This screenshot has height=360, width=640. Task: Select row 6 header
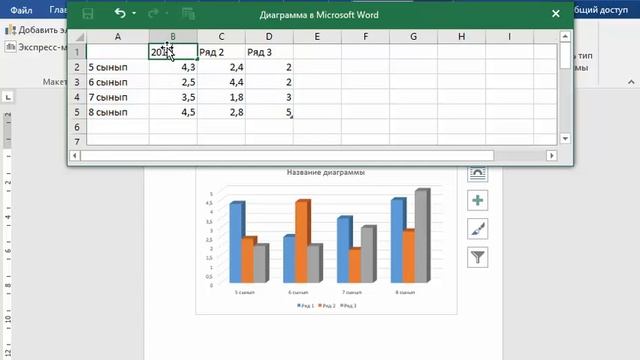pos(77,127)
